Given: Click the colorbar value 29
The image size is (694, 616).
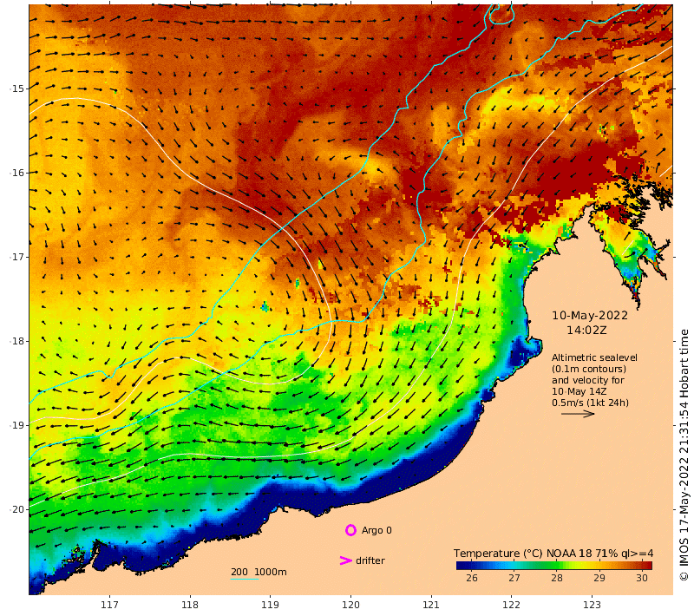Looking at the screenshot, I should tap(599, 578).
